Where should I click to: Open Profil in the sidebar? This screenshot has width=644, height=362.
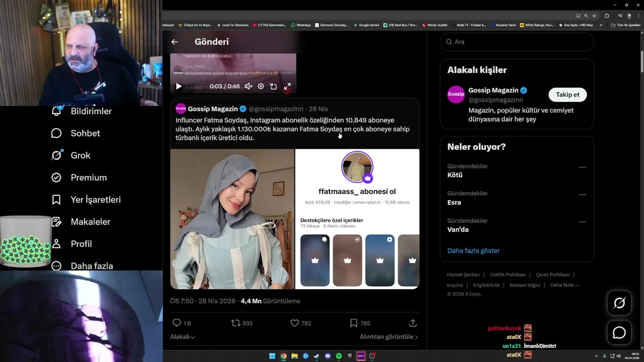click(x=71, y=244)
